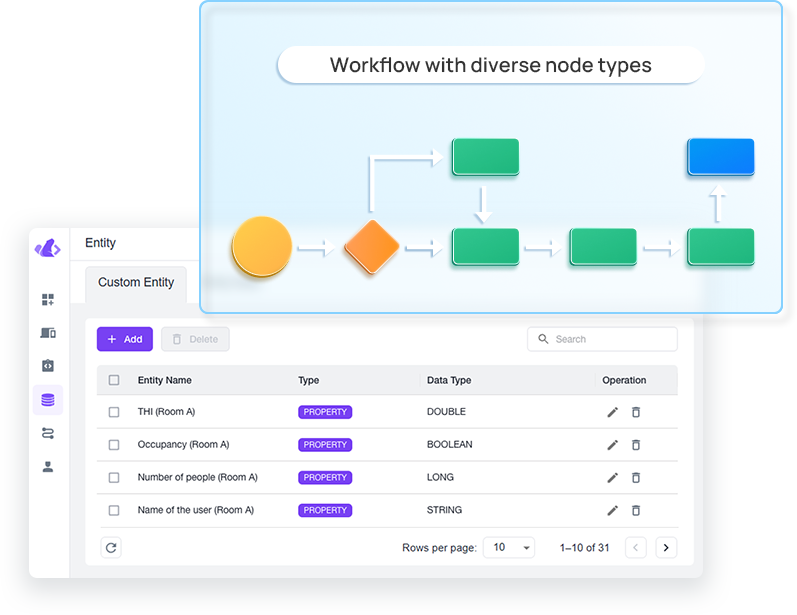Edit Name of the user (Room A)
The image size is (797, 615).
613,510
